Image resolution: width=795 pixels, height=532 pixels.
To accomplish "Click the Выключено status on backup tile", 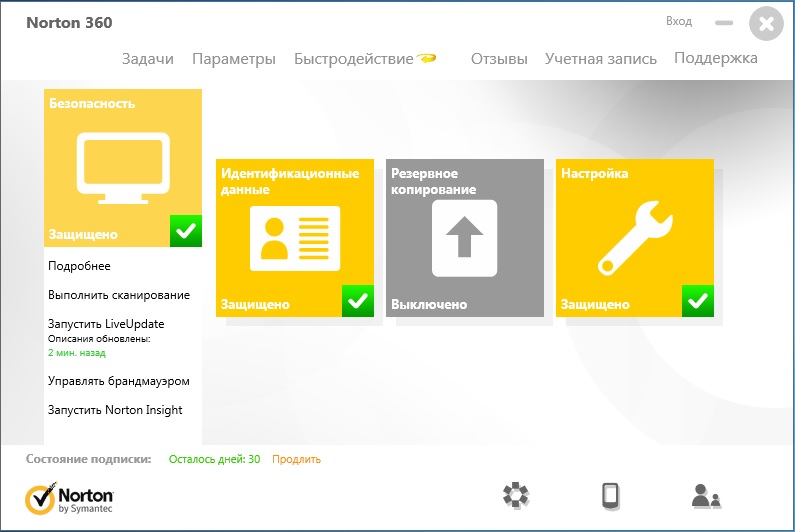I will 429,304.
